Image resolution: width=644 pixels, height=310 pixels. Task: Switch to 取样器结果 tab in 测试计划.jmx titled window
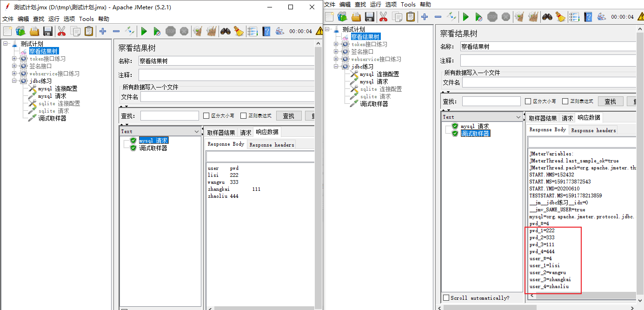click(x=221, y=133)
